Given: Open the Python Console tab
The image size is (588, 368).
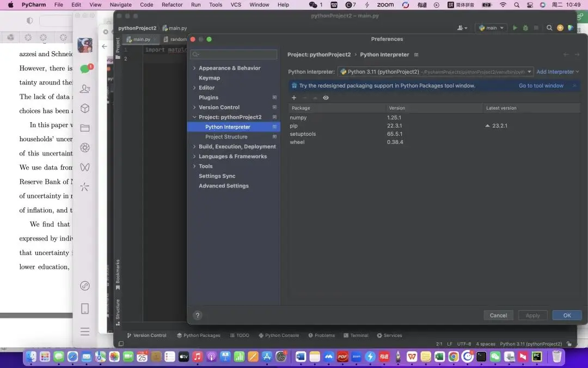Looking at the screenshot, I should click(279, 335).
